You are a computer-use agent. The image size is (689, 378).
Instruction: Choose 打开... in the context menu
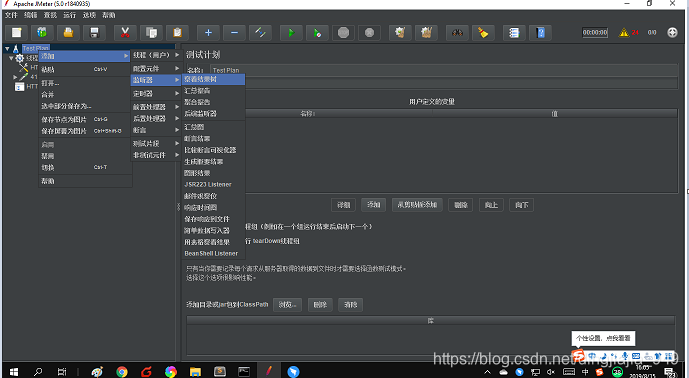click(x=85, y=83)
